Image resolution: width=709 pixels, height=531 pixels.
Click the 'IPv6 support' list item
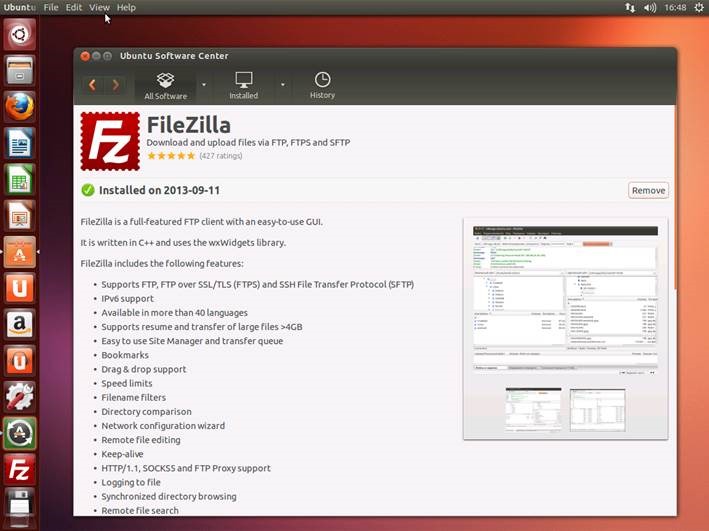[128, 299]
